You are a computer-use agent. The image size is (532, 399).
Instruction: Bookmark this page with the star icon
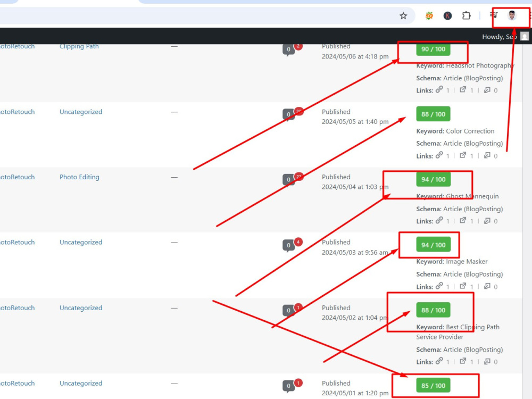point(403,15)
